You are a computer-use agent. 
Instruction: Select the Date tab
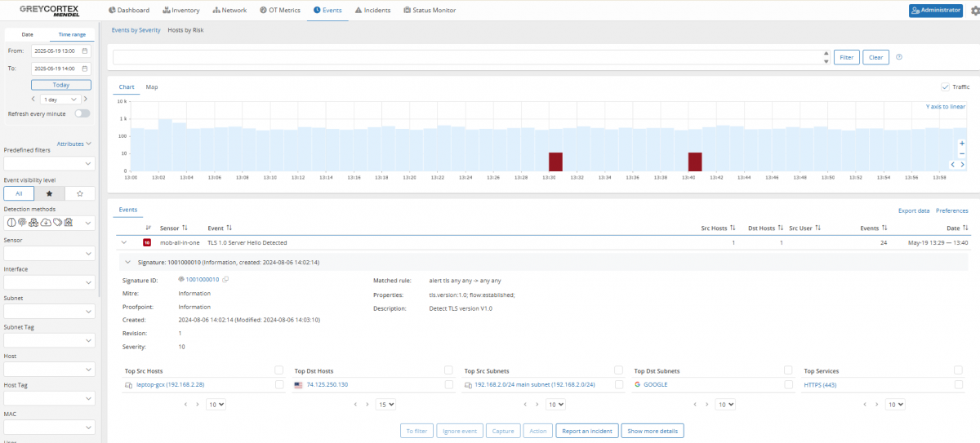click(27, 34)
